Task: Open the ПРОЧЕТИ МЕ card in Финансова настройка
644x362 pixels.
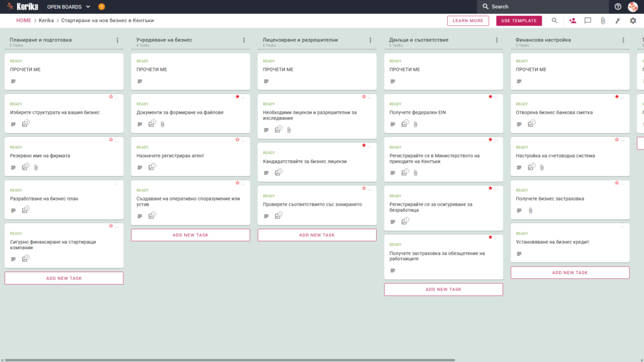Action: (x=570, y=72)
